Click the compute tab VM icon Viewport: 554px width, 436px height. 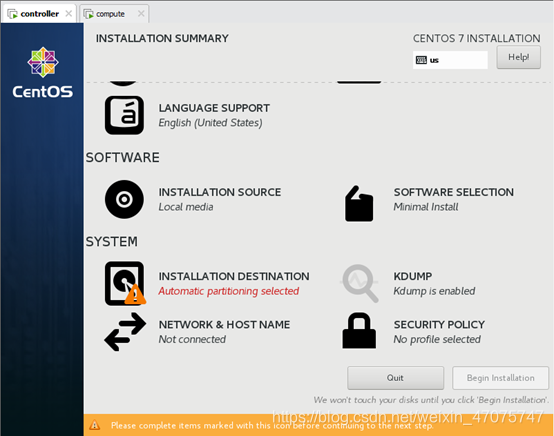pos(89,14)
